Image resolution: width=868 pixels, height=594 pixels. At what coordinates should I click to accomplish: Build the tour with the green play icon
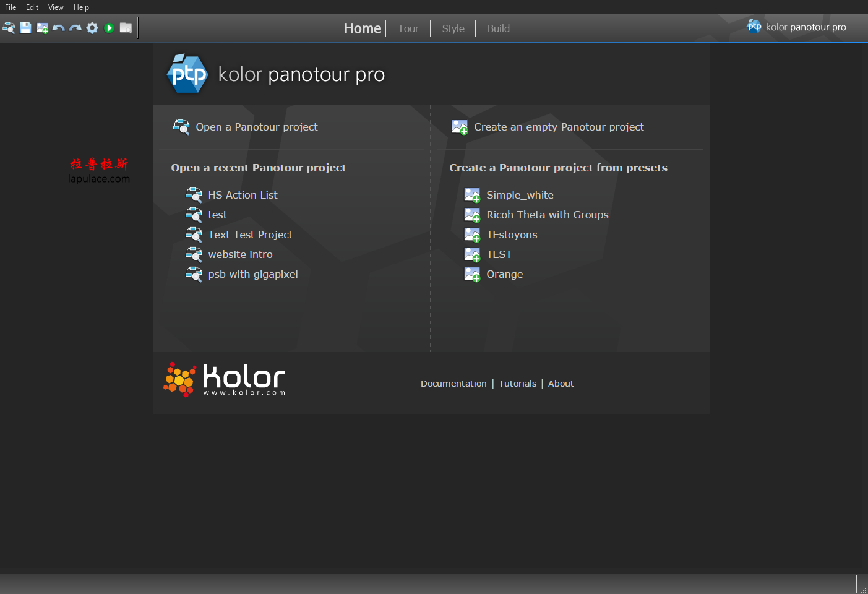(x=109, y=28)
